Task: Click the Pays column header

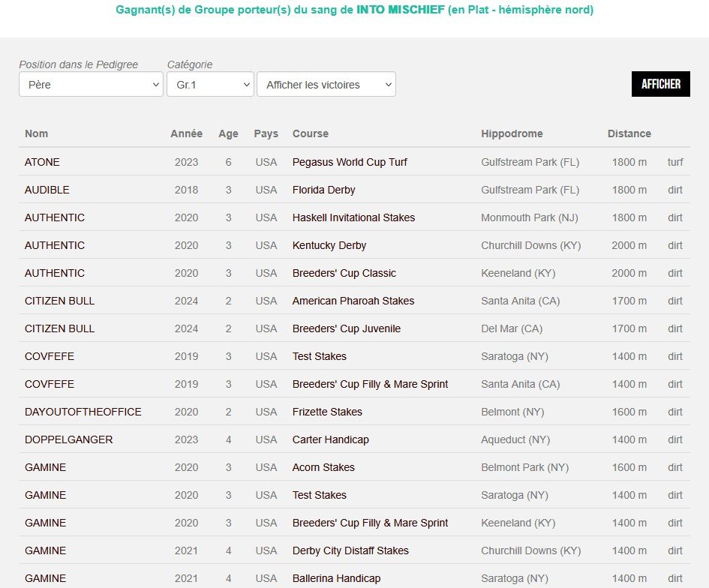Action: tap(266, 133)
